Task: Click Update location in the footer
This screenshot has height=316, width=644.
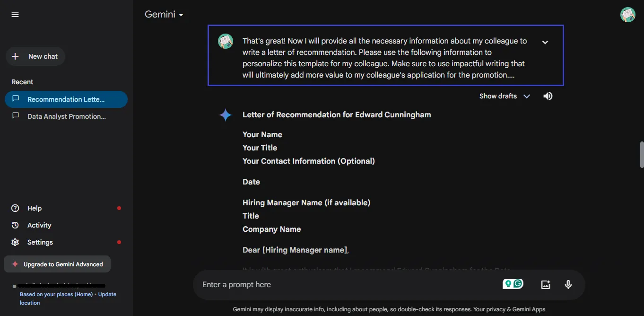Action: (107, 294)
